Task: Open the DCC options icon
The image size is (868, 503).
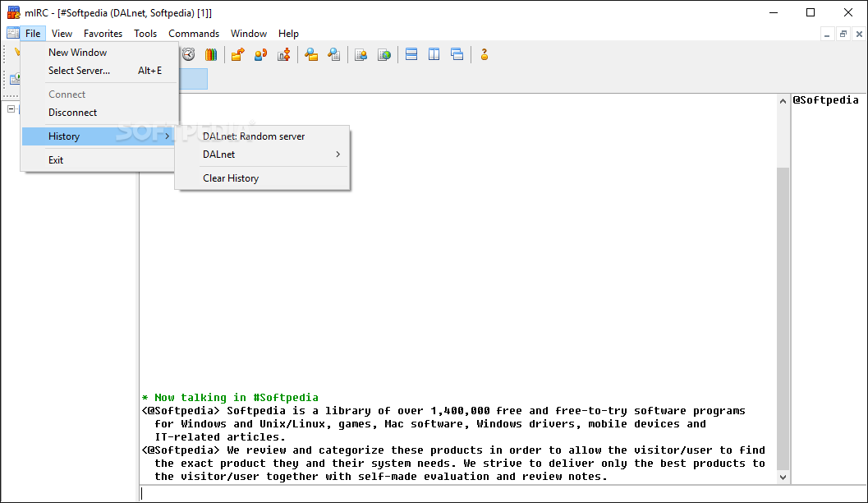Action: point(284,54)
